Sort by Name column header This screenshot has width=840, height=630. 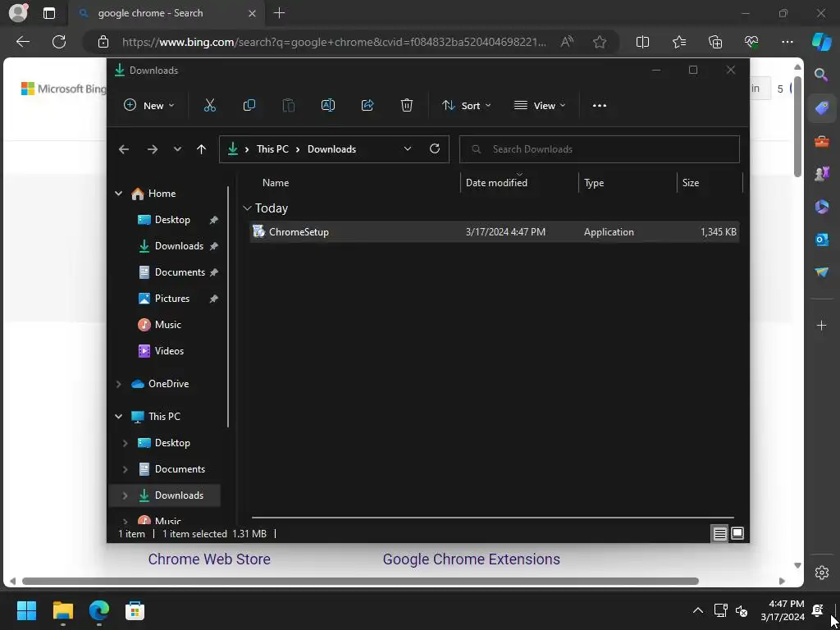tap(276, 183)
